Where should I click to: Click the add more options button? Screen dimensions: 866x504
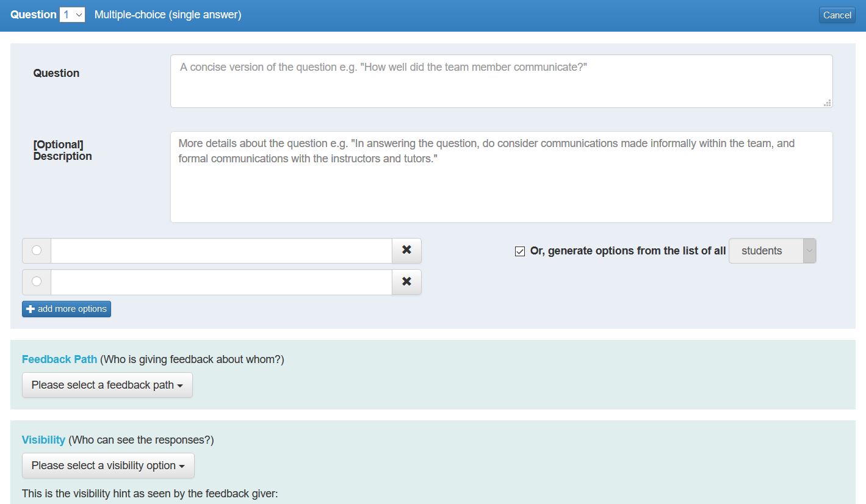(x=66, y=309)
